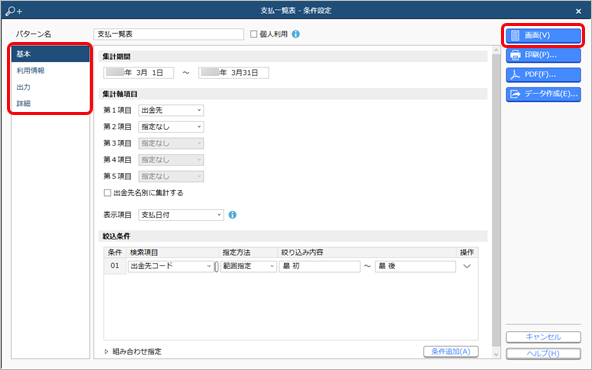The width and height of the screenshot is (592, 370).
Task: Close the 支払一覧表 条件設定 dialog
Action: [578, 11]
